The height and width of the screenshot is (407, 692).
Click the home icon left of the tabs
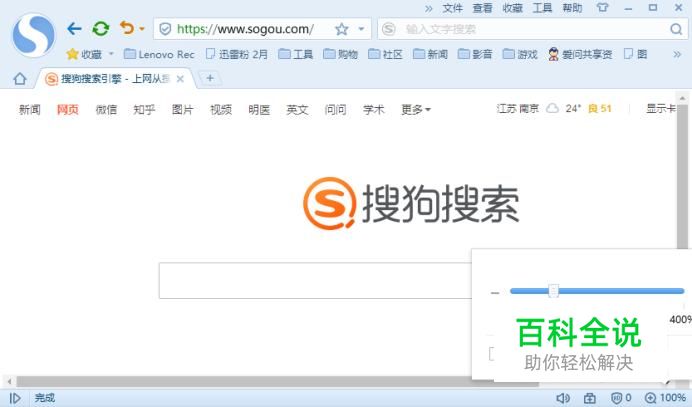tap(20, 79)
